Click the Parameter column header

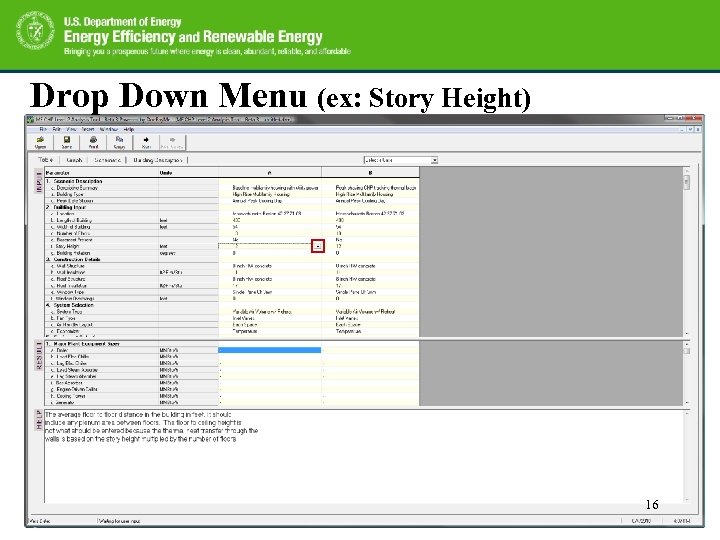[x=101, y=173]
